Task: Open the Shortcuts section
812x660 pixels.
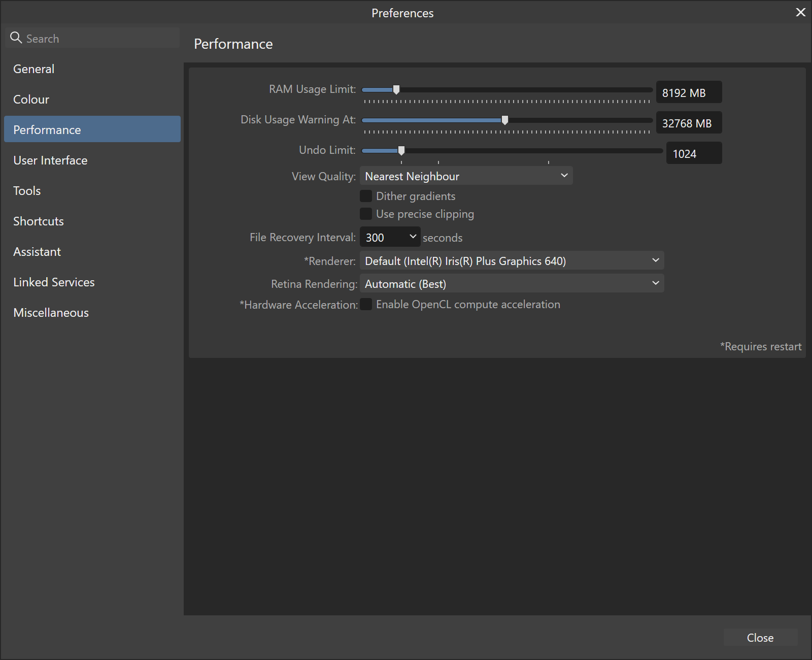Action: tap(92, 221)
